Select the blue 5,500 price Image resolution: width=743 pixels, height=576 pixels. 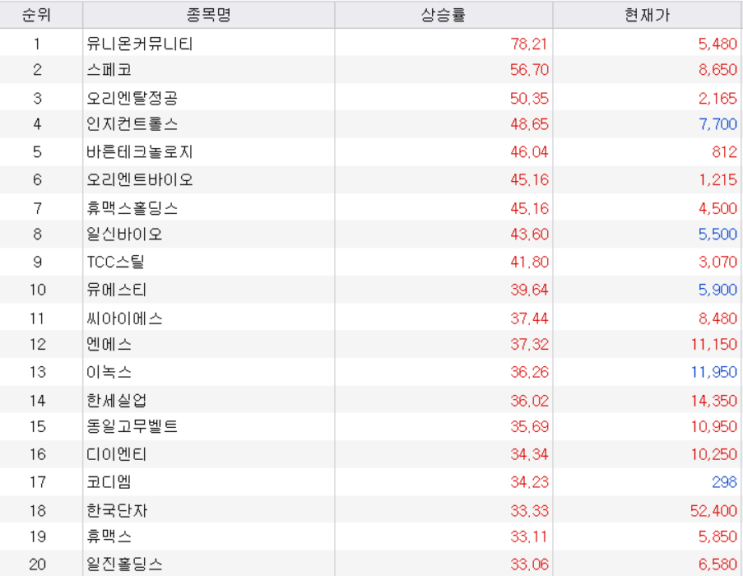717,234
